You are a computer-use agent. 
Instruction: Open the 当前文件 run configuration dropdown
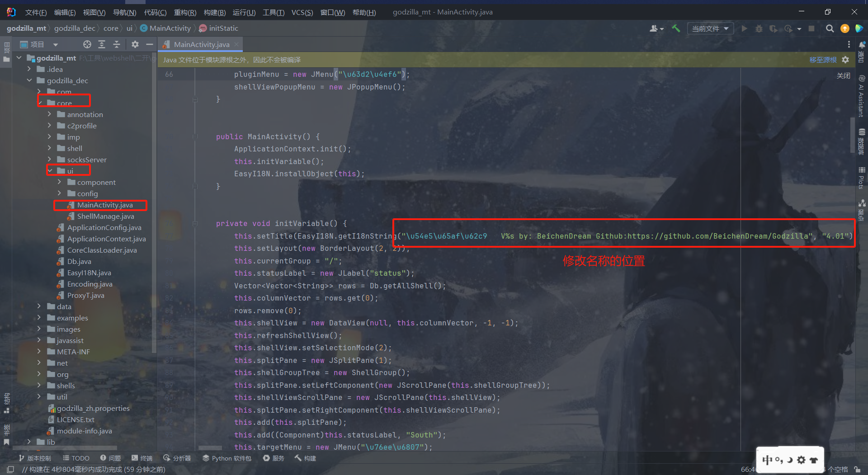tap(710, 28)
